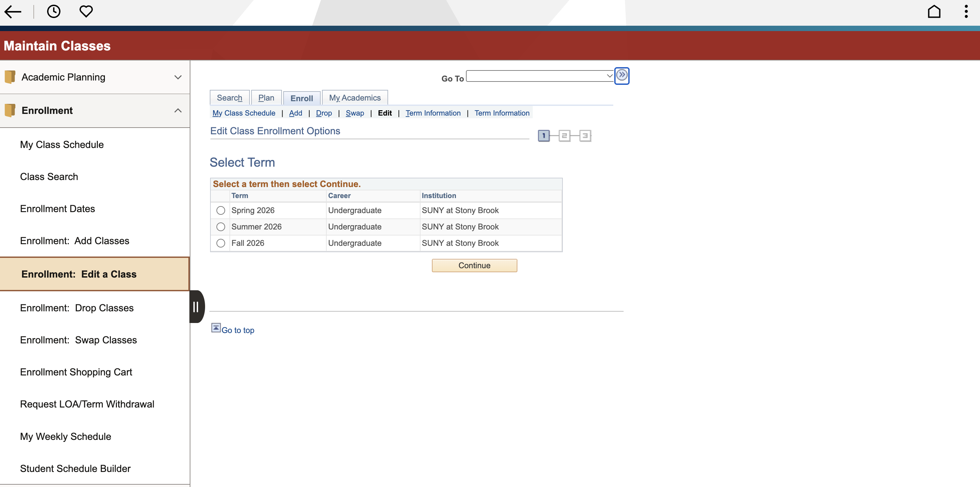This screenshot has width=980, height=487.
Task: Click the Enrollment folder icon
Action: click(10, 110)
